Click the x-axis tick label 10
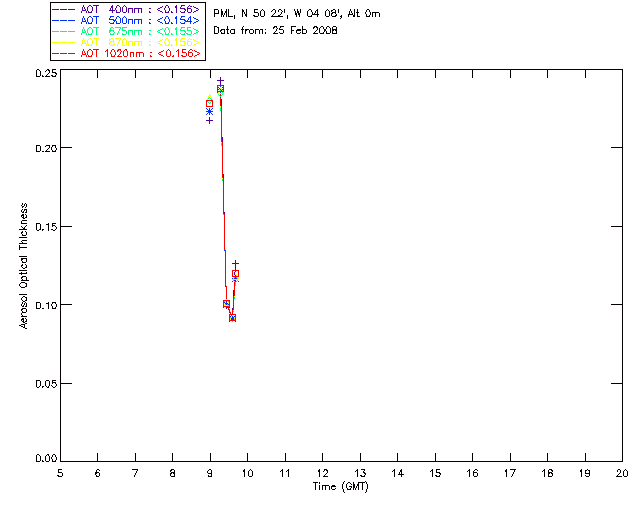This screenshot has height=512, width=640. pyautogui.click(x=247, y=473)
